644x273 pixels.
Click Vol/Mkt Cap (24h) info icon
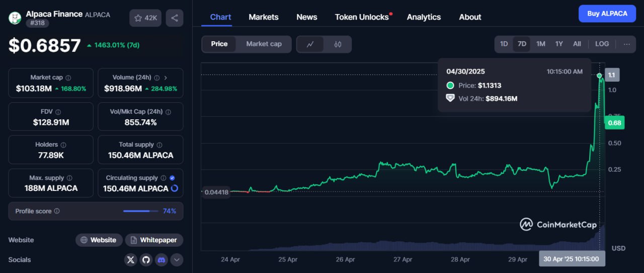click(168, 112)
